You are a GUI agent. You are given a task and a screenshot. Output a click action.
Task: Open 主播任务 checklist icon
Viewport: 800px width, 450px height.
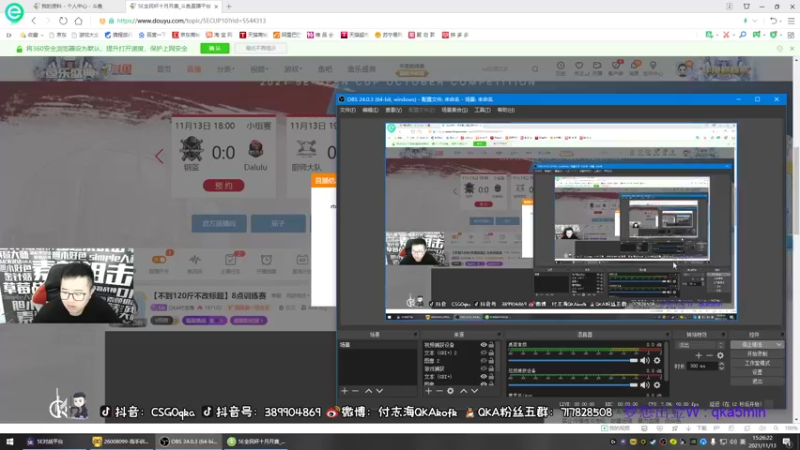click(x=230, y=260)
